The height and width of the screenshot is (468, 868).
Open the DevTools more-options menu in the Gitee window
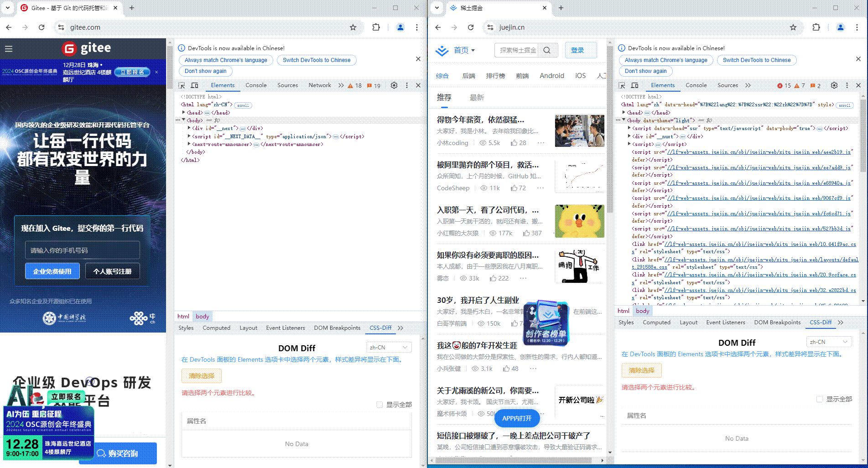407,85
